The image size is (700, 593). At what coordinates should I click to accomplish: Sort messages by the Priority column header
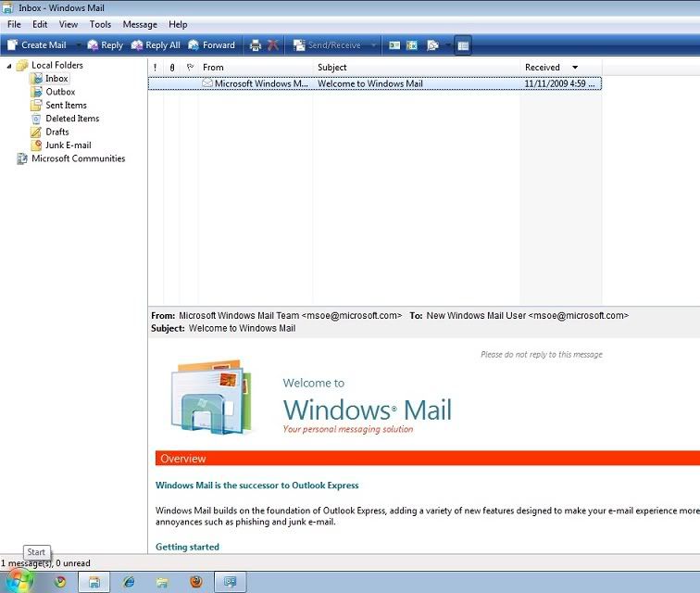click(x=156, y=68)
